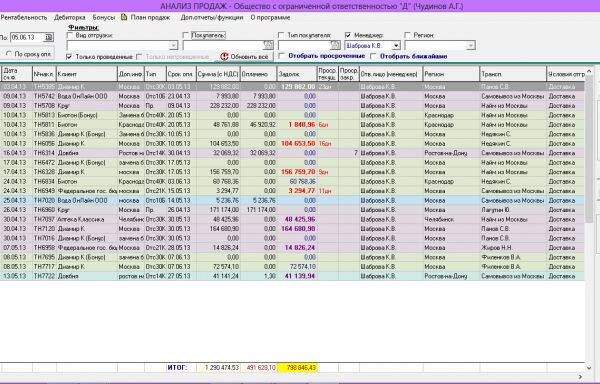Open the Дебиторка menu

click(x=70, y=18)
